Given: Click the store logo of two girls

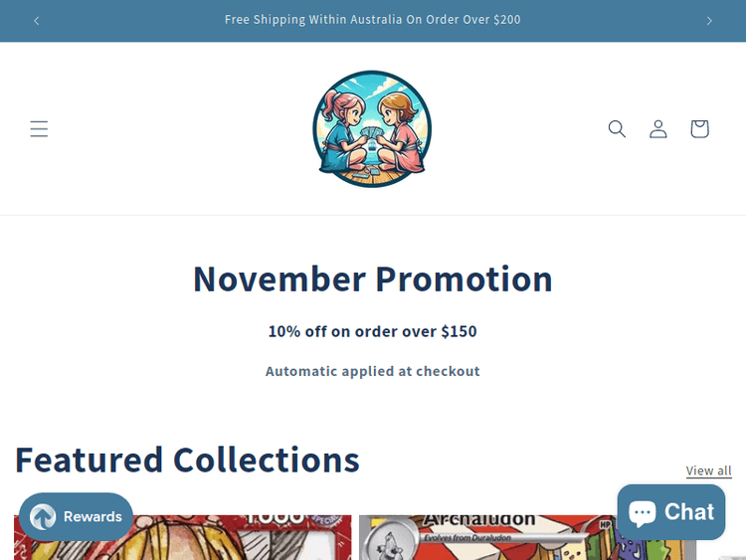Looking at the screenshot, I should (372, 128).
